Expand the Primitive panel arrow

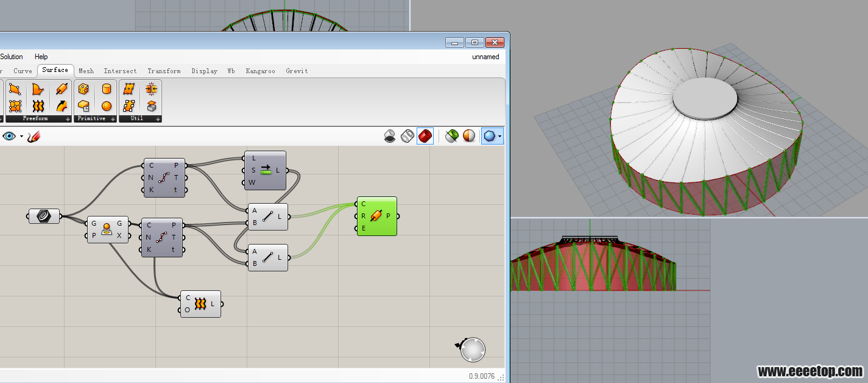coord(113,119)
